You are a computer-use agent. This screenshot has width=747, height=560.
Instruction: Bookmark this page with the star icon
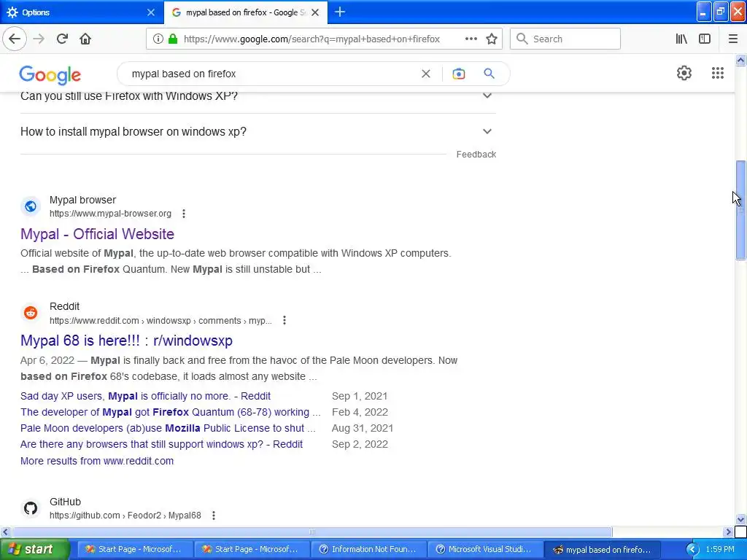click(x=492, y=39)
